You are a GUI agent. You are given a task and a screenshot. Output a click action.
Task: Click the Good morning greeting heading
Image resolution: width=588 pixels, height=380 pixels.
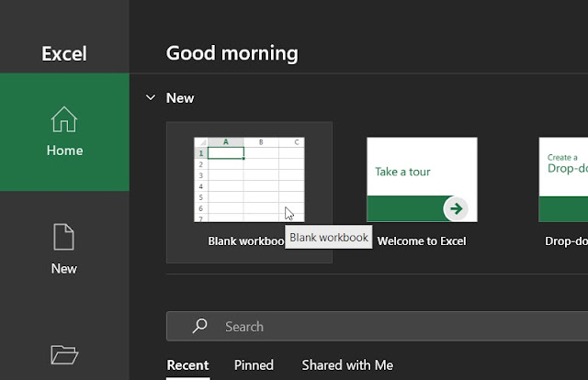click(232, 53)
